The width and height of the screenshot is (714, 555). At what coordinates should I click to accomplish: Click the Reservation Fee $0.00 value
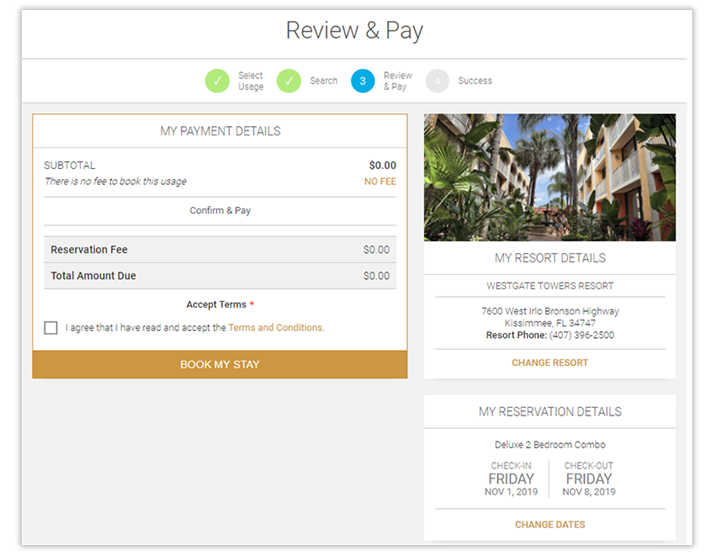[x=376, y=249]
